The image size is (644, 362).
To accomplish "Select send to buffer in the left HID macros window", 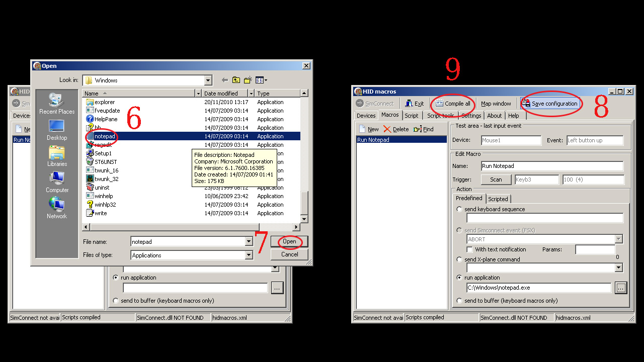I will 116,301.
